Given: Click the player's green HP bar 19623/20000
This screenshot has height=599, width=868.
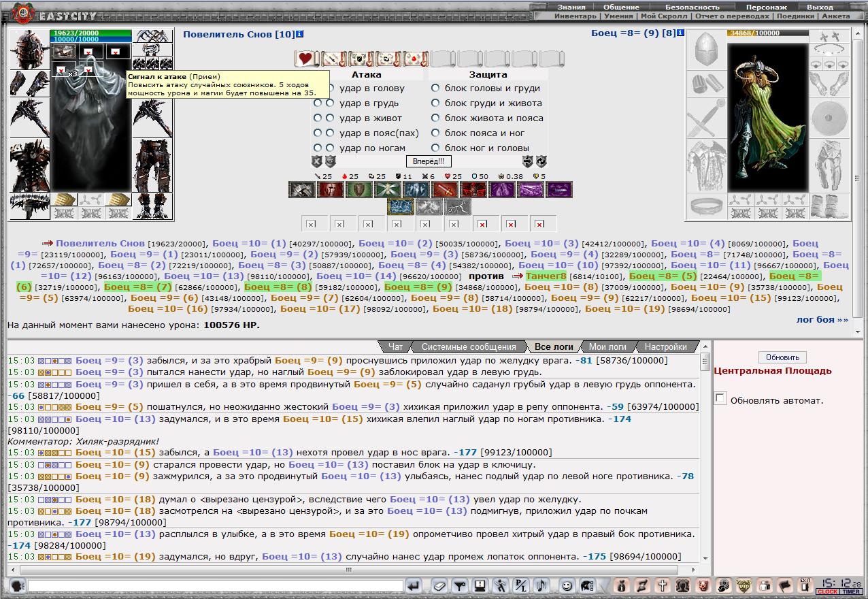Looking at the screenshot, I should tap(90, 33).
